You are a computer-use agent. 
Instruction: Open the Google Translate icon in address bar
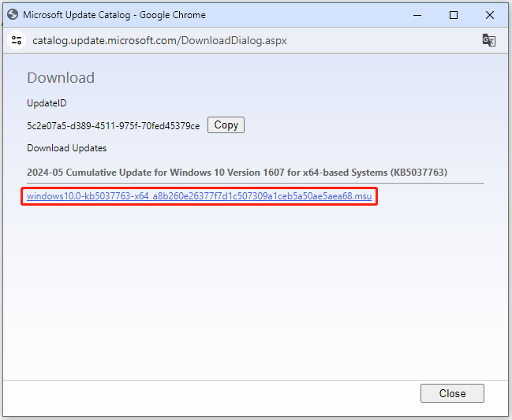(x=489, y=40)
